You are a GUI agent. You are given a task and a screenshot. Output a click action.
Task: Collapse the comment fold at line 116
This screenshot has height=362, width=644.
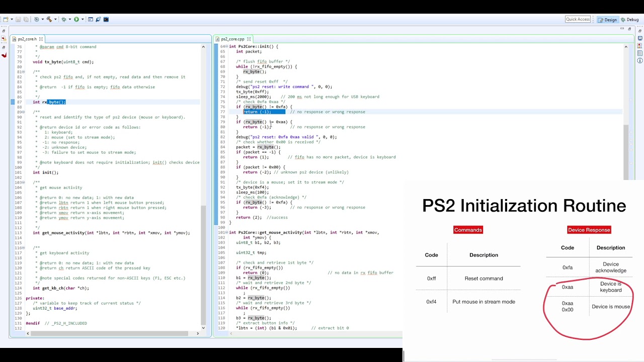click(x=24, y=248)
